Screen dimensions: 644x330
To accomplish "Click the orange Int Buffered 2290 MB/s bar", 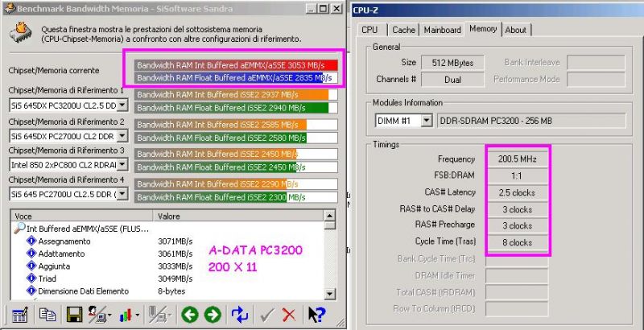I will [x=236, y=184].
